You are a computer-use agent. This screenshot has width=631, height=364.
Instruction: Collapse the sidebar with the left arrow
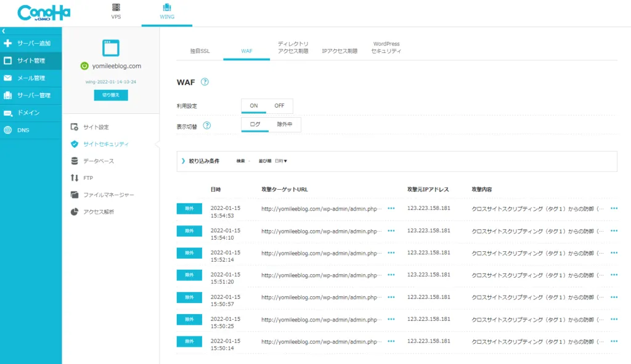(4, 31)
